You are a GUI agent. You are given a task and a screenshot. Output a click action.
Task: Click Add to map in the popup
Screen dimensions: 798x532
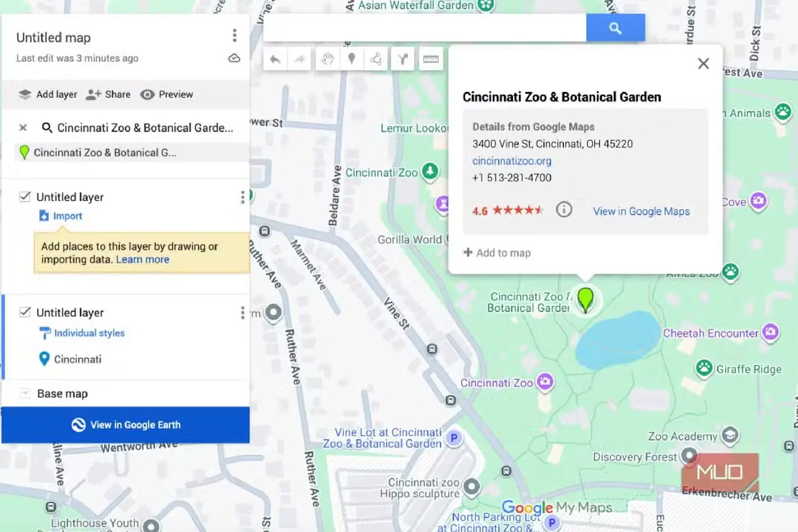pos(497,253)
